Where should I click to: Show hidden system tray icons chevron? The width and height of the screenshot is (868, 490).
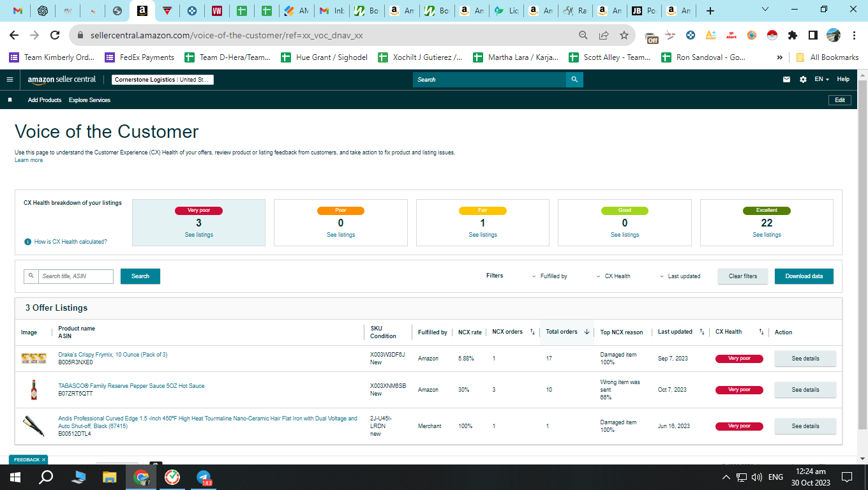[x=726, y=477]
